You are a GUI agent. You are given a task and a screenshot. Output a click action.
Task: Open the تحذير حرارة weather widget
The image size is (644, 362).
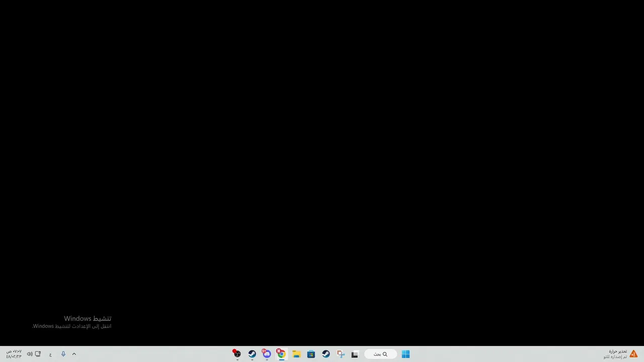pos(621,354)
